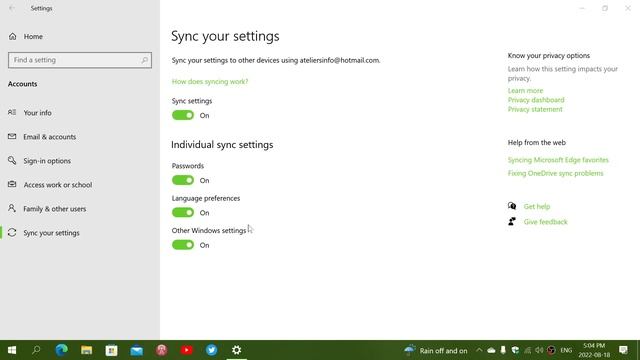Click inside the Find a setting field

[80, 60]
